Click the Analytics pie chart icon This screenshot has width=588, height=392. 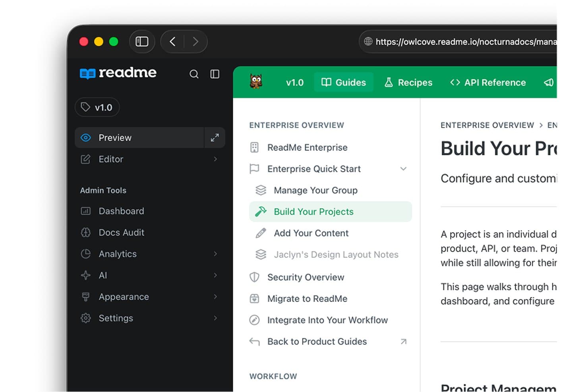[86, 254]
